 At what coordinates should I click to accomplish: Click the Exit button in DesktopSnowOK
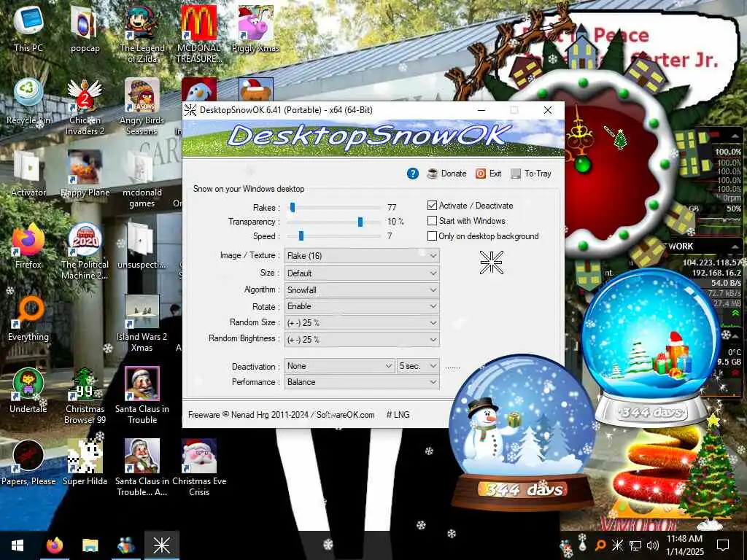pos(488,174)
